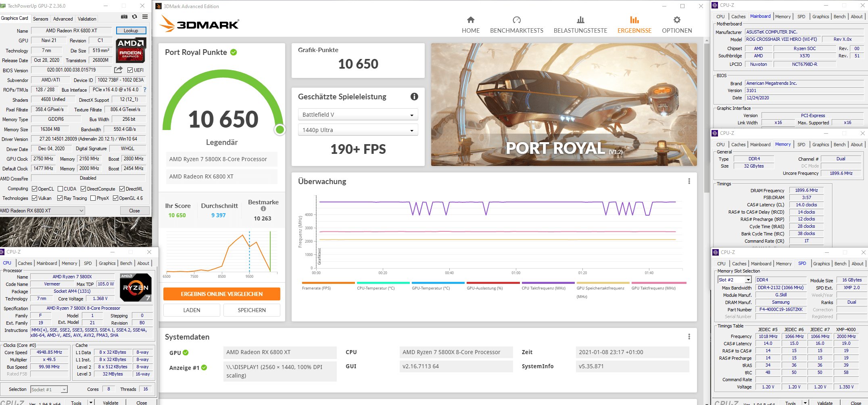Open Bench tab in CPU-Z Memory window

(x=839, y=145)
